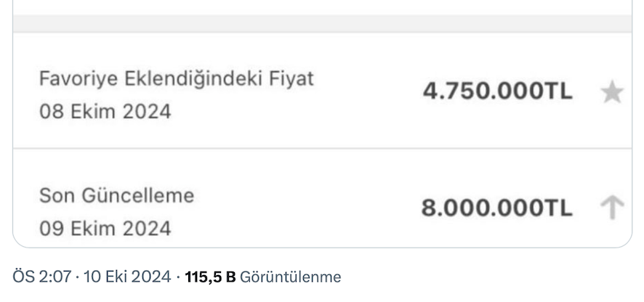Click the gray favorite star icon

[x=612, y=92]
